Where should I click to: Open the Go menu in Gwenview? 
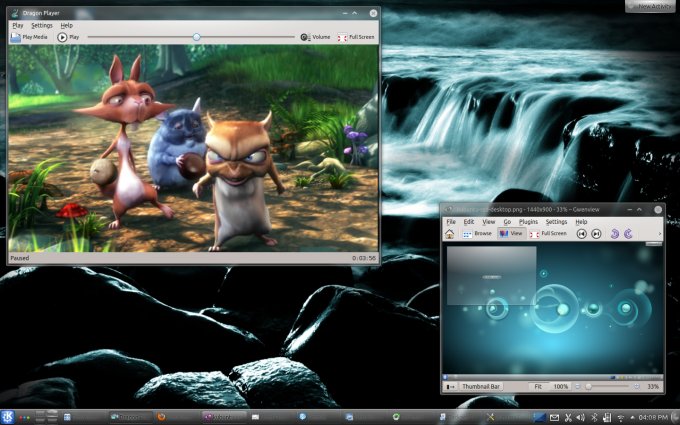click(x=507, y=222)
